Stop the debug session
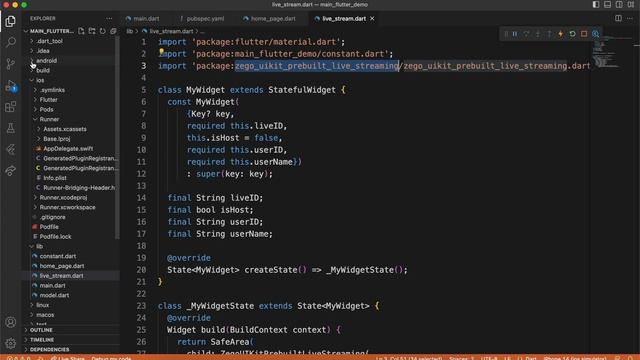Viewport: 640px width, 360px height. (x=584, y=34)
